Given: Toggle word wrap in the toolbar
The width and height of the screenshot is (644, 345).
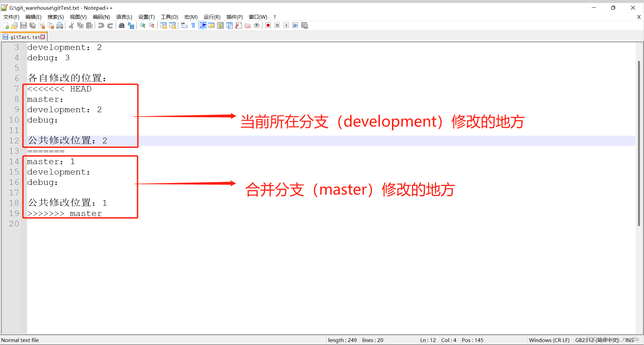Looking at the screenshot, I should (x=184, y=25).
